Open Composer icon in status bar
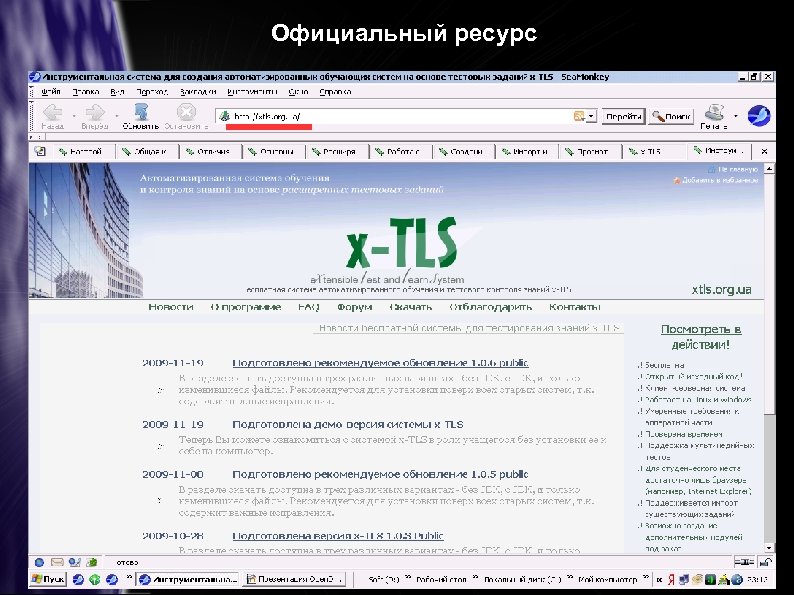This screenshot has width=794, height=595. (75, 562)
